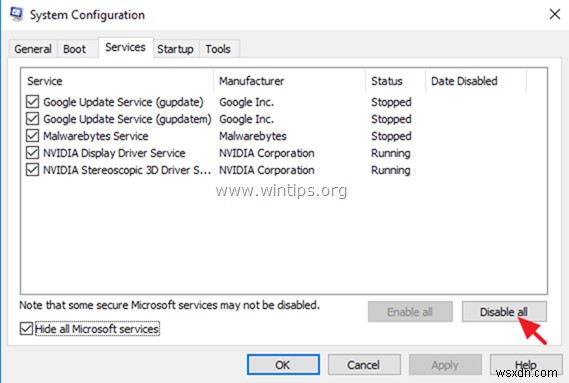Click the Apply button
Screen dimensions: 569x383
445,365
